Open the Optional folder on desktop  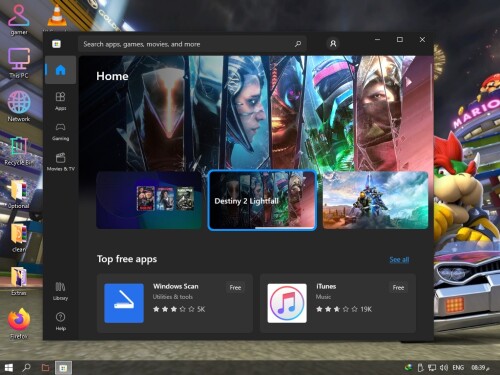(19, 194)
